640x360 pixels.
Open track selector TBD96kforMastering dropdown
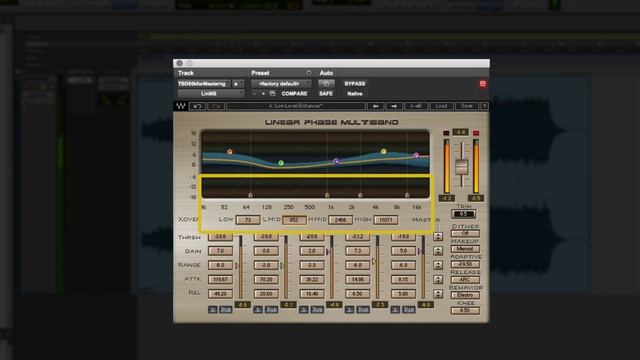(203, 84)
